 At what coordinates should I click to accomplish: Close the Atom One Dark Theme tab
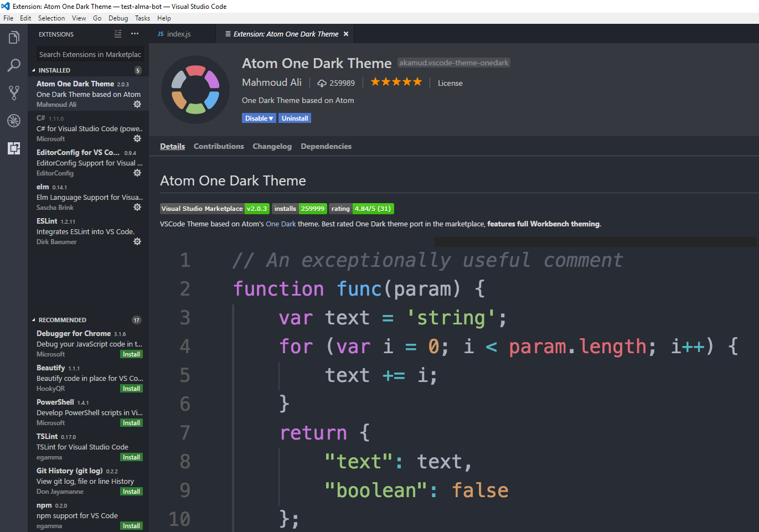coord(346,34)
